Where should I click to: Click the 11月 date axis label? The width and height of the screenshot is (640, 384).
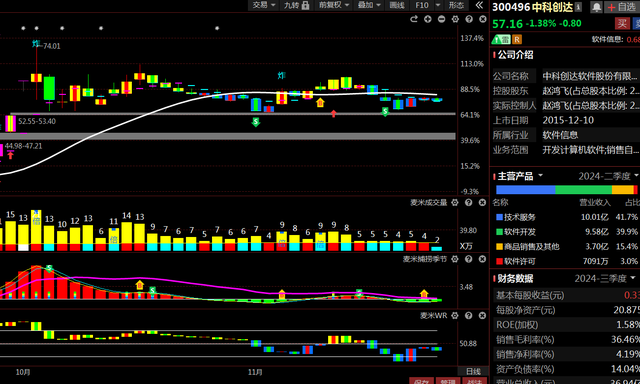tap(255, 372)
